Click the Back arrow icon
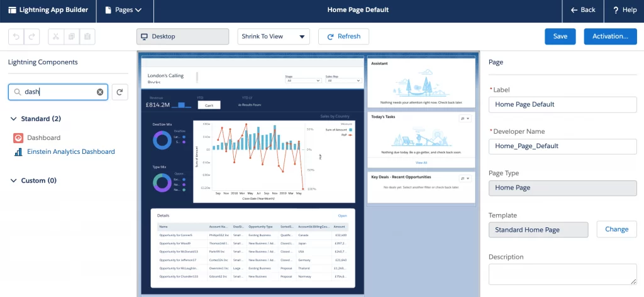This screenshot has height=297, width=644. point(574,10)
